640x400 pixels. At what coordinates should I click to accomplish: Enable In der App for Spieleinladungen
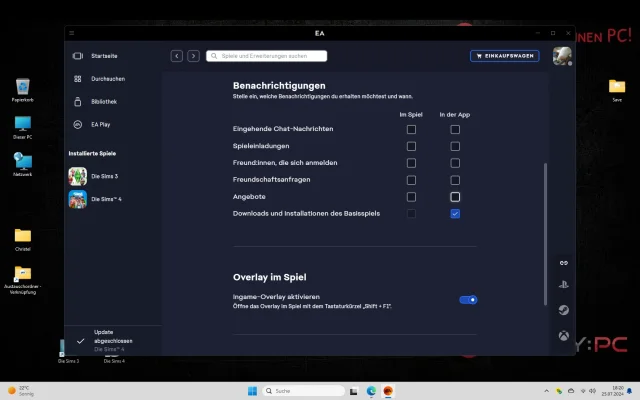[455, 146]
